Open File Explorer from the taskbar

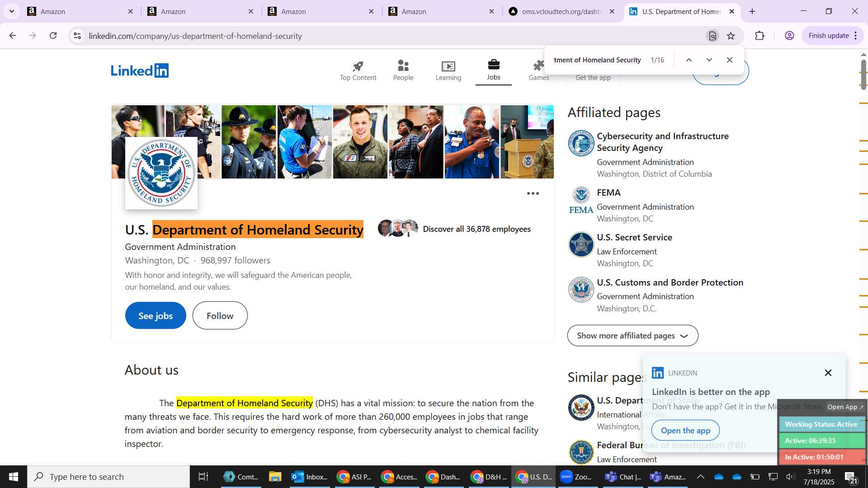[x=275, y=477]
